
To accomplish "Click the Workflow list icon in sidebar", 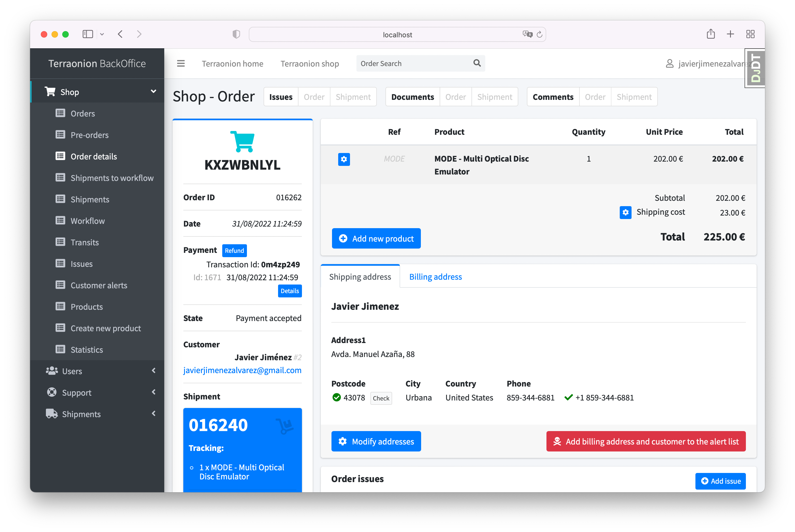I will click(60, 221).
